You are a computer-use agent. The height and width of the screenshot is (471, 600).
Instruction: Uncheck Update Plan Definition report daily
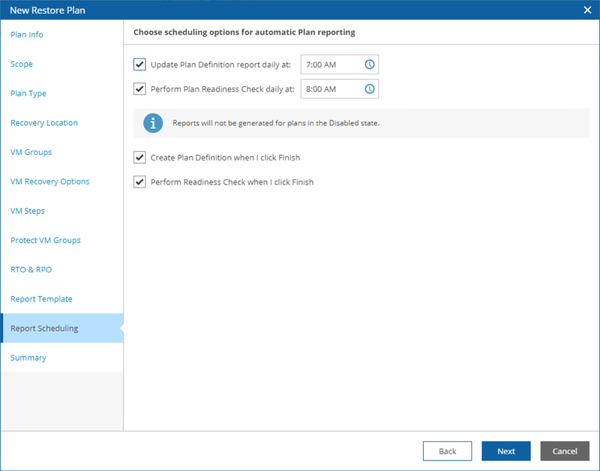140,64
